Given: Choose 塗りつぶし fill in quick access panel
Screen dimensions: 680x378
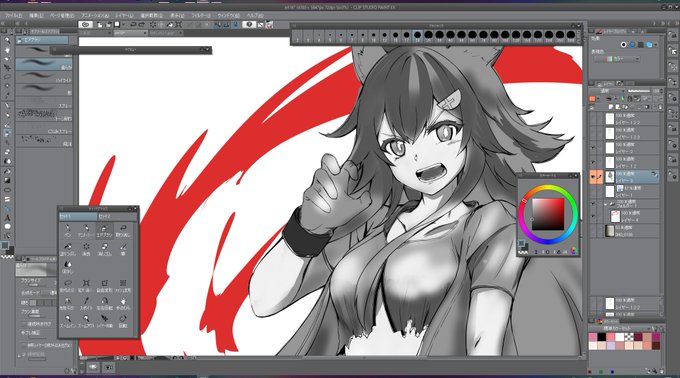Looking at the screenshot, I should (x=68, y=249).
